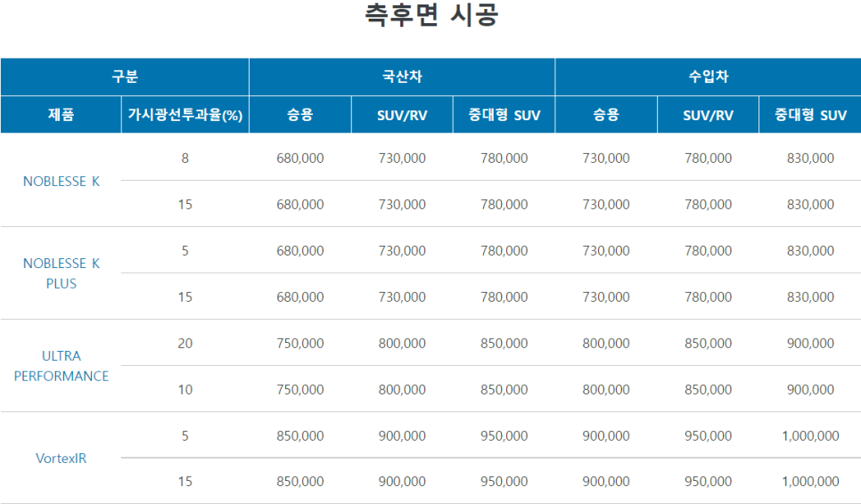Click the 승용 header under 수입차
The width and height of the screenshot is (861, 504).
606,115
